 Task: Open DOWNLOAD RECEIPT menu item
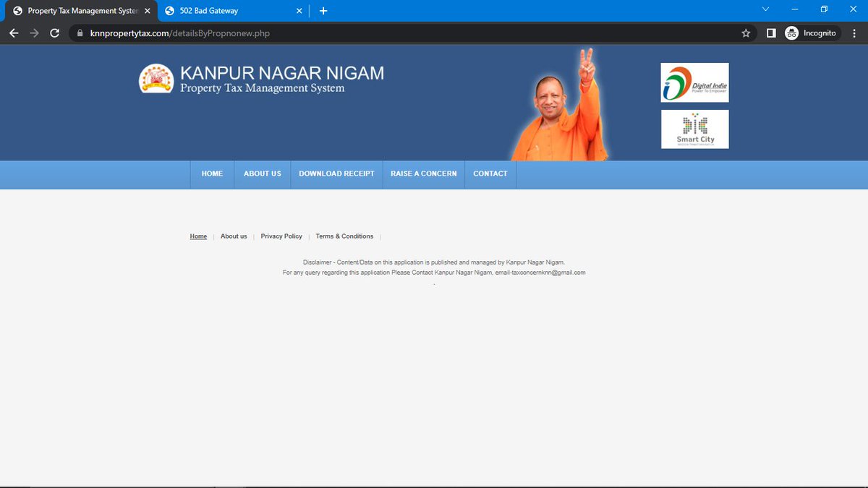pyautogui.click(x=336, y=174)
